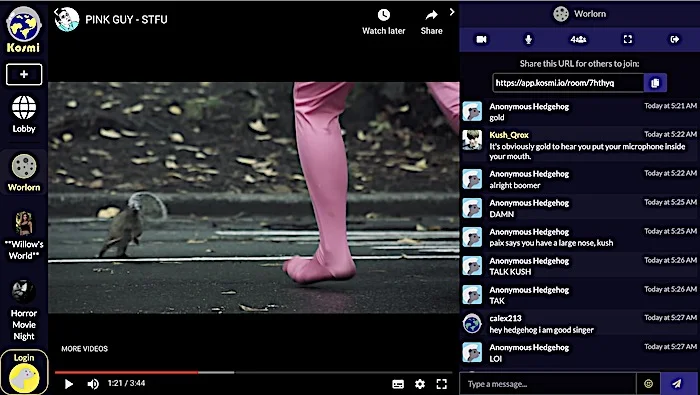The height and width of the screenshot is (395, 700).
Task: Expand room fullscreen icon in toolbar
Action: pyautogui.click(x=628, y=40)
